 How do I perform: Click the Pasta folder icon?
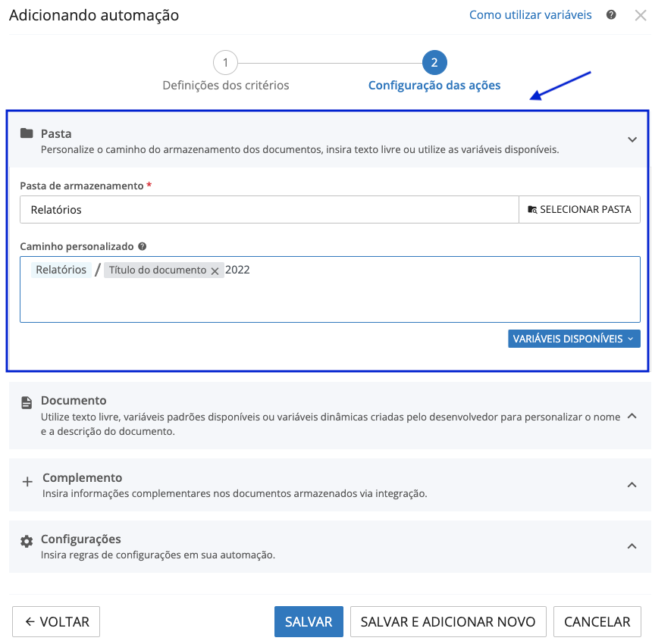tap(27, 133)
